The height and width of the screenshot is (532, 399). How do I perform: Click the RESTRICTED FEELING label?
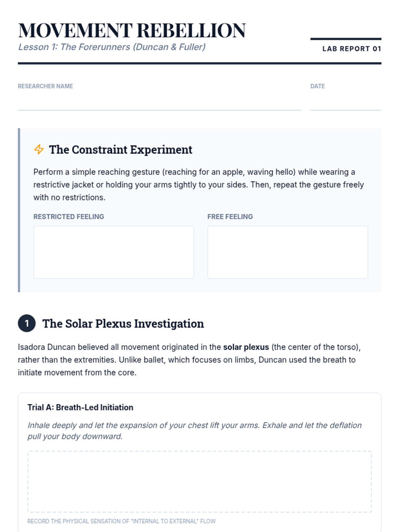coord(69,217)
